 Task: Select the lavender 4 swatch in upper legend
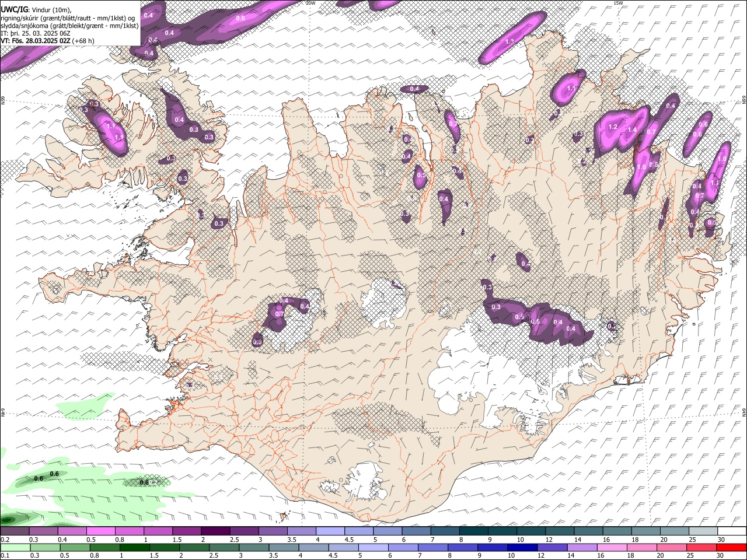[x=330, y=531]
